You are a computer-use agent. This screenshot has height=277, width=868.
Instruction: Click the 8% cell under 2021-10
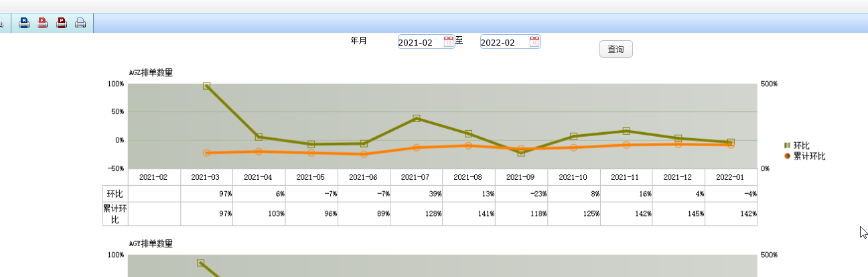tap(574, 193)
